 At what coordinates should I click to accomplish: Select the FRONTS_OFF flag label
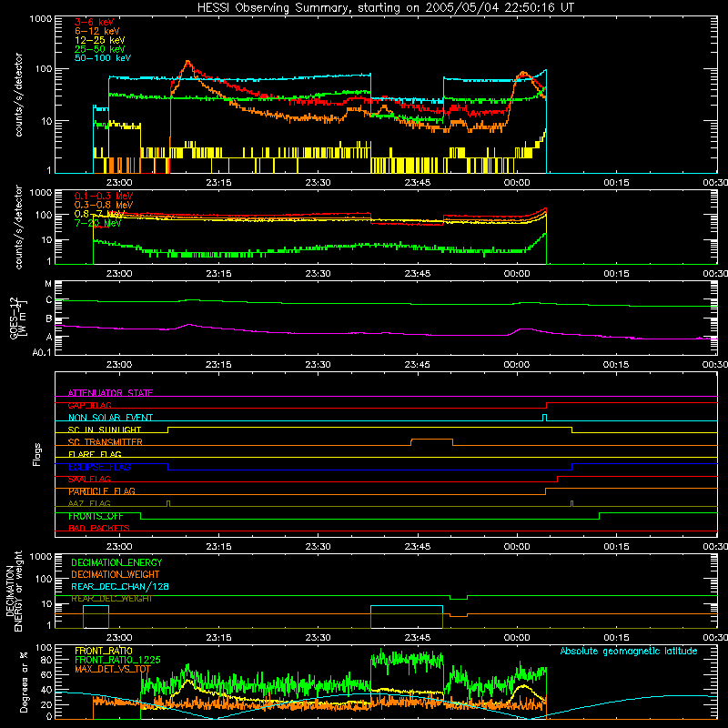coord(96,516)
